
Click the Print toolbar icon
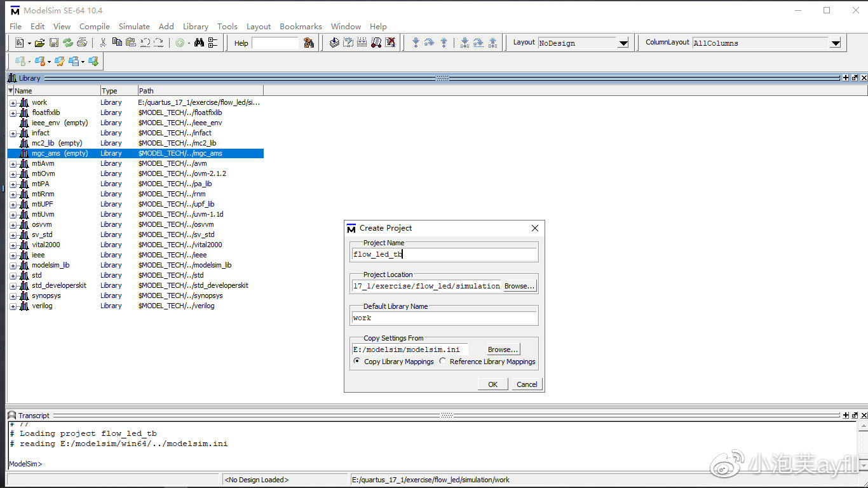(x=82, y=43)
